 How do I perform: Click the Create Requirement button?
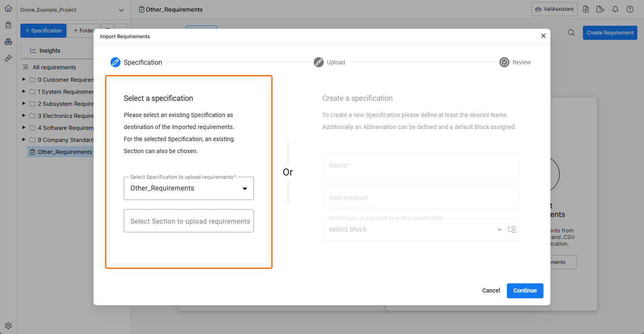610,33
